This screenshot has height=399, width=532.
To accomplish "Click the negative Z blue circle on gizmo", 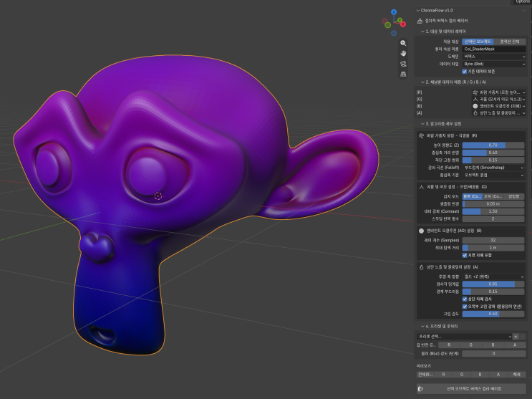I will [x=394, y=33].
